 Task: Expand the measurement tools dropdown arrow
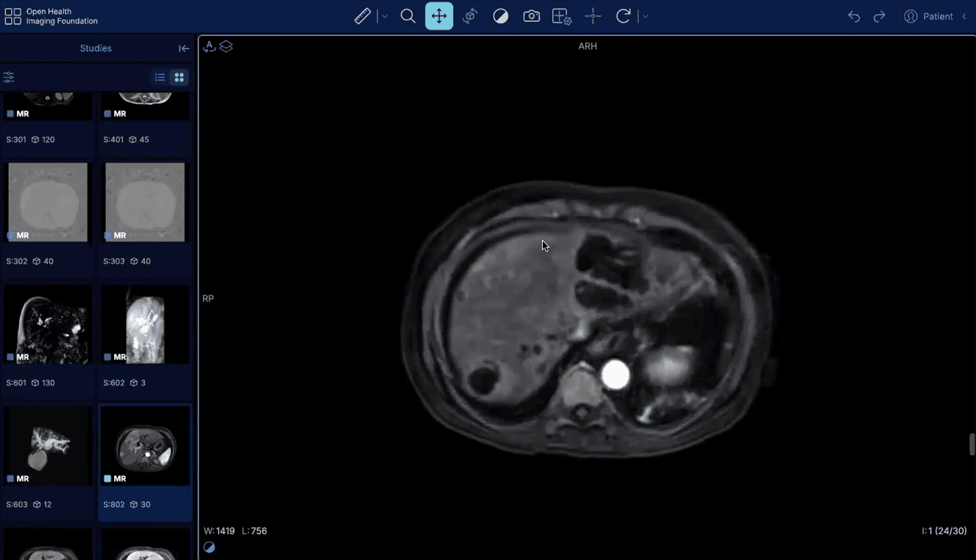(385, 17)
